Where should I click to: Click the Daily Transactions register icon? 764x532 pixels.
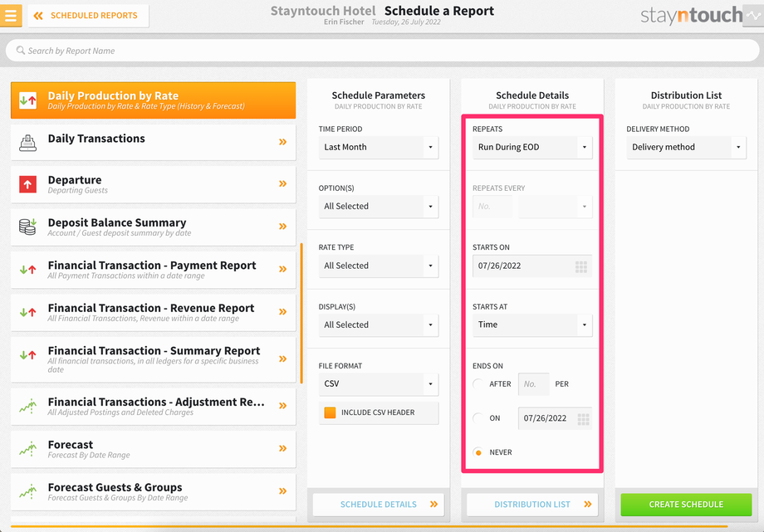tap(27, 142)
